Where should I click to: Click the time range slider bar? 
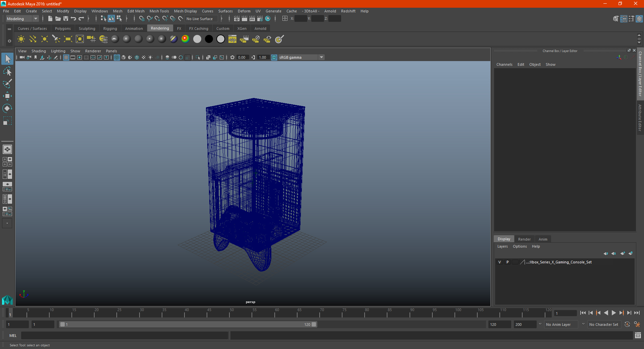188,325
